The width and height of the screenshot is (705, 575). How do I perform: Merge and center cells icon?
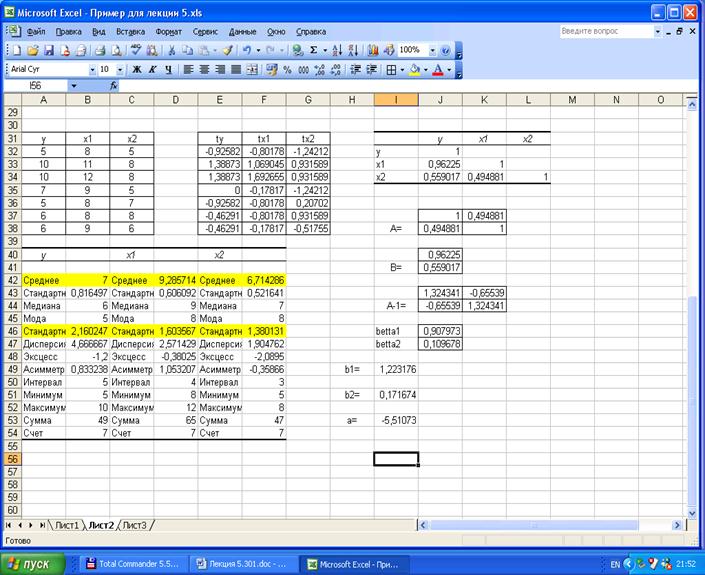coord(252,70)
